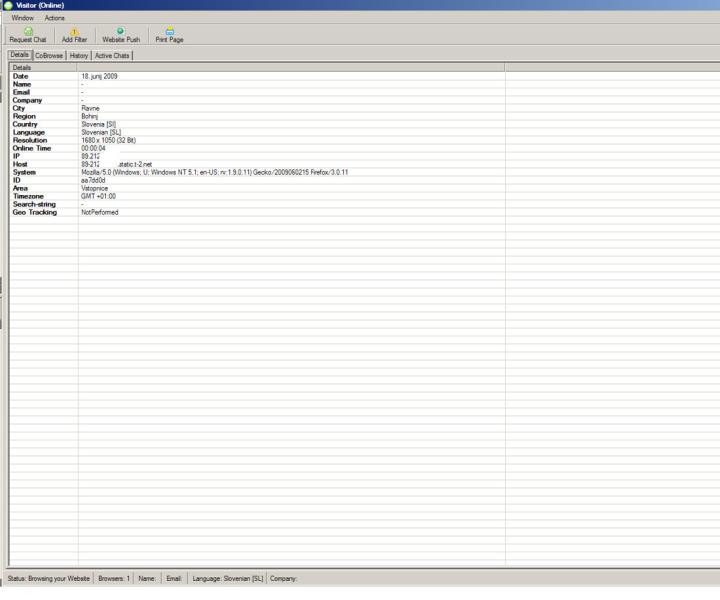Click the green Visitor window title icon

pyautogui.click(x=8, y=6)
